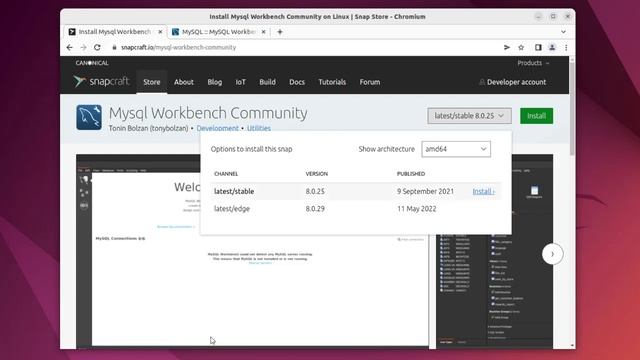Open the Build nav item
This screenshot has height=360, width=640.
(x=267, y=82)
